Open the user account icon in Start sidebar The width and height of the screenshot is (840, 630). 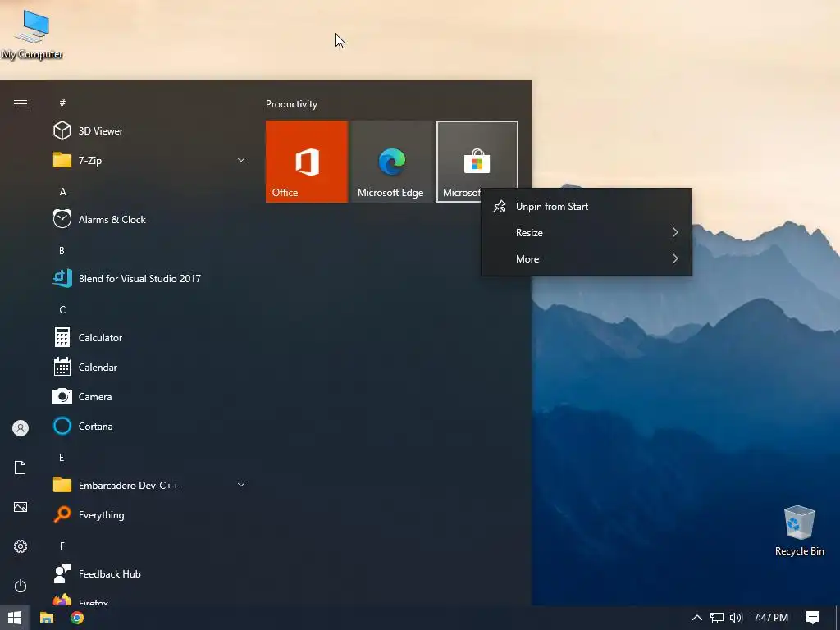[21, 428]
